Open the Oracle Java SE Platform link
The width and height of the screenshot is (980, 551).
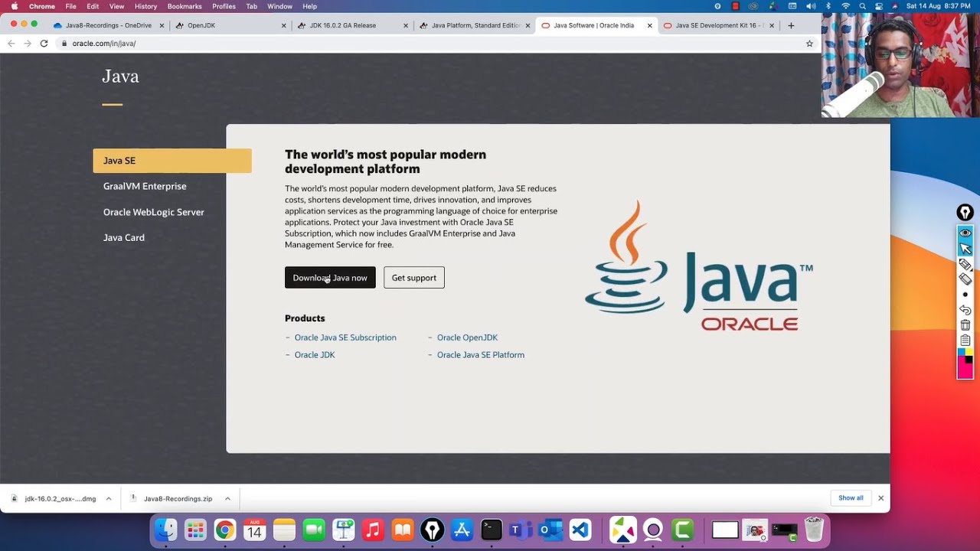(481, 355)
